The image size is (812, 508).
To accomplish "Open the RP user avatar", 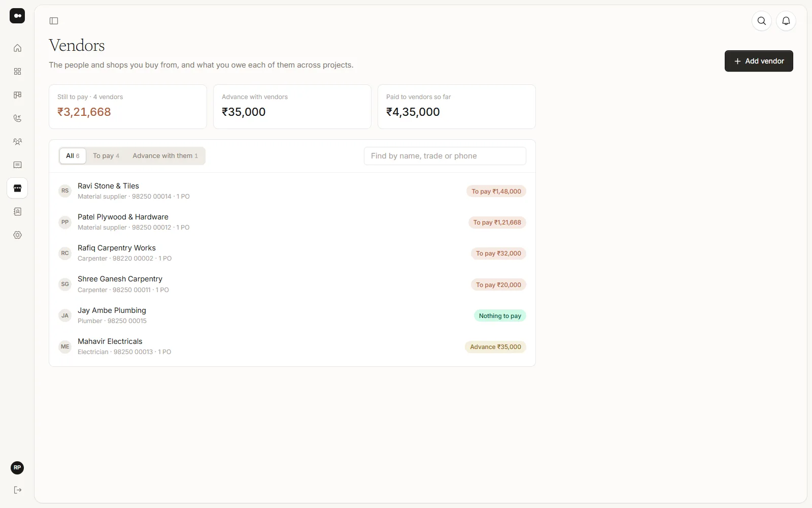I will click(17, 468).
